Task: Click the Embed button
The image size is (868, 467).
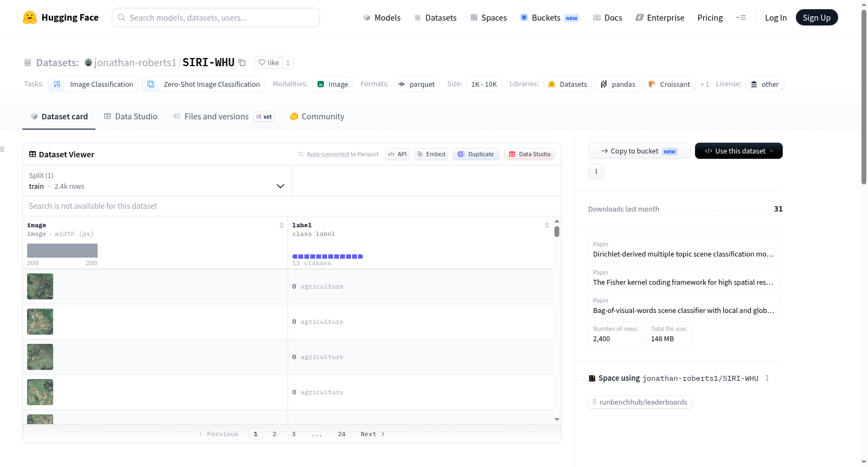Action: point(431,154)
